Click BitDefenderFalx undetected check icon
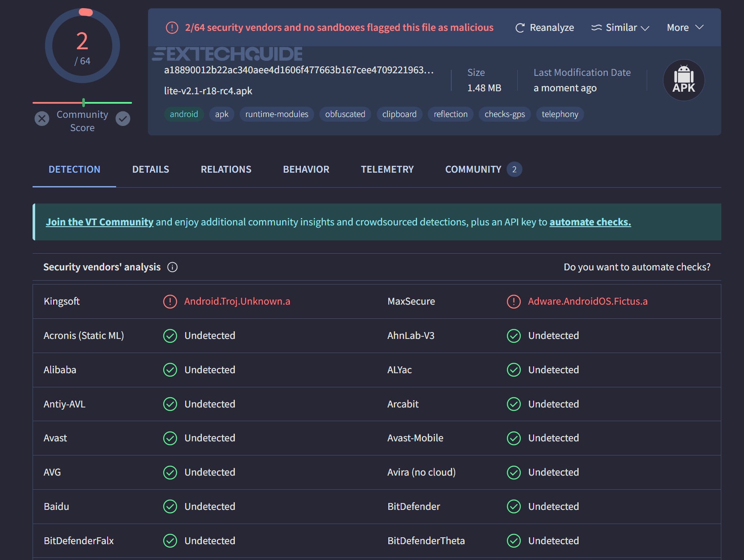The height and width of the screenshot is (560, 744). click(x=170, y=541)
